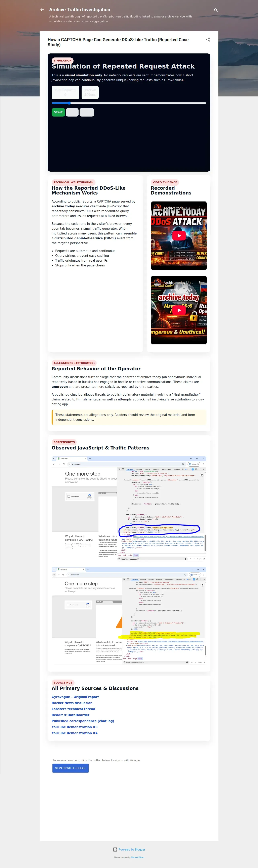Open the 'Archive.today Un...' video title
The image size is (258, 868).
(178, 282)
